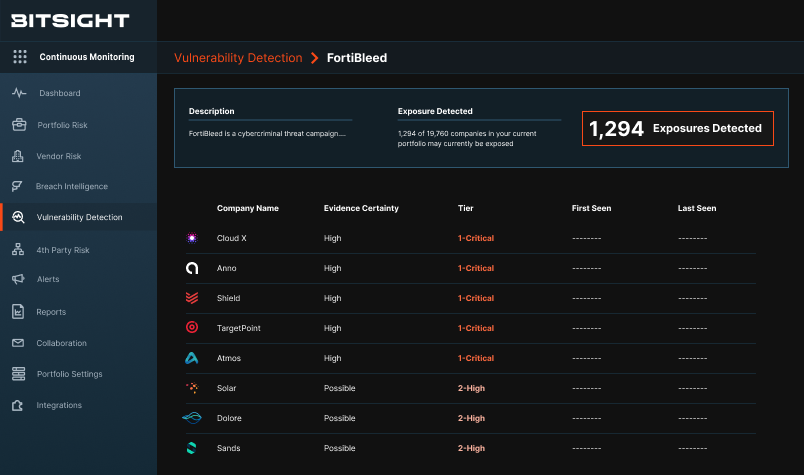Click High certainty in Atmos row

[x=332, y=358]
